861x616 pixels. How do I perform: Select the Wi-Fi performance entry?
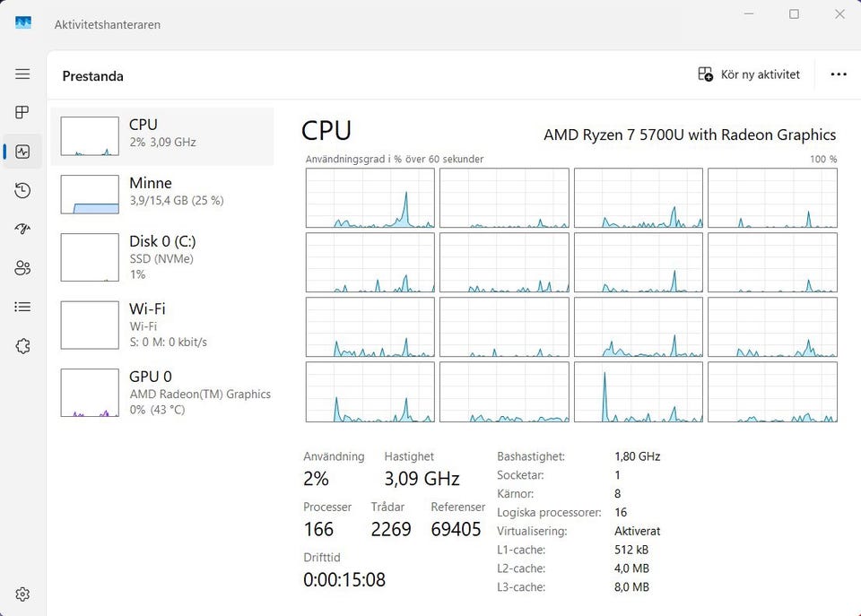tap(162, 325)
